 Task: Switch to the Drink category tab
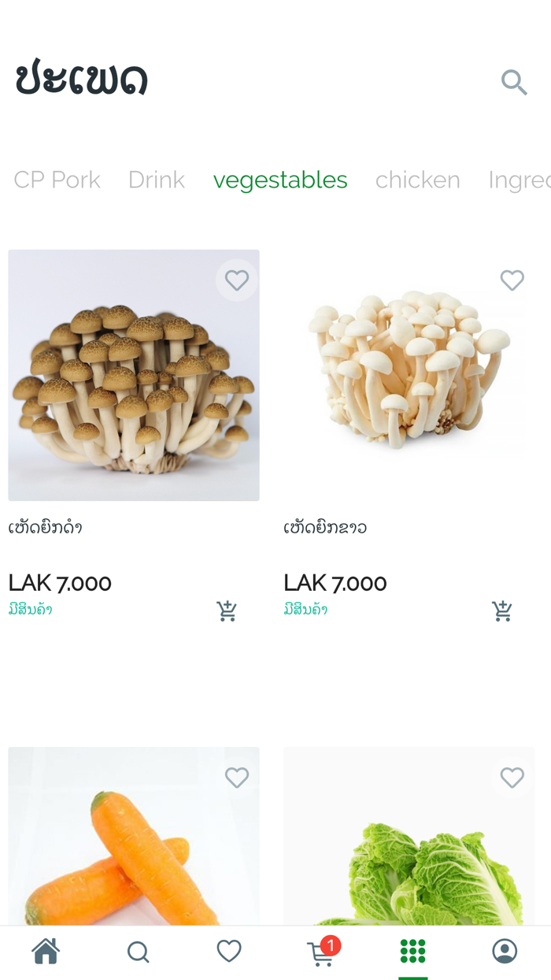pos(156,180)
